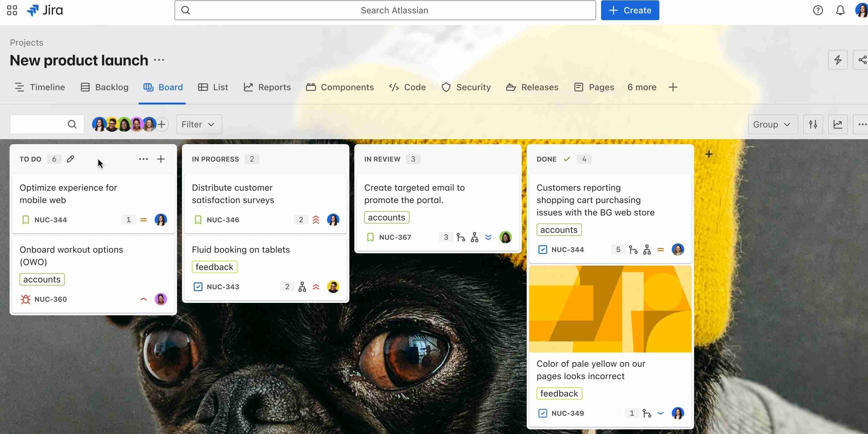868x434 pixels.
Task: Toggle the checkbox on NUC-349 card
Action: pyautogui.click(x=542, y=413)
